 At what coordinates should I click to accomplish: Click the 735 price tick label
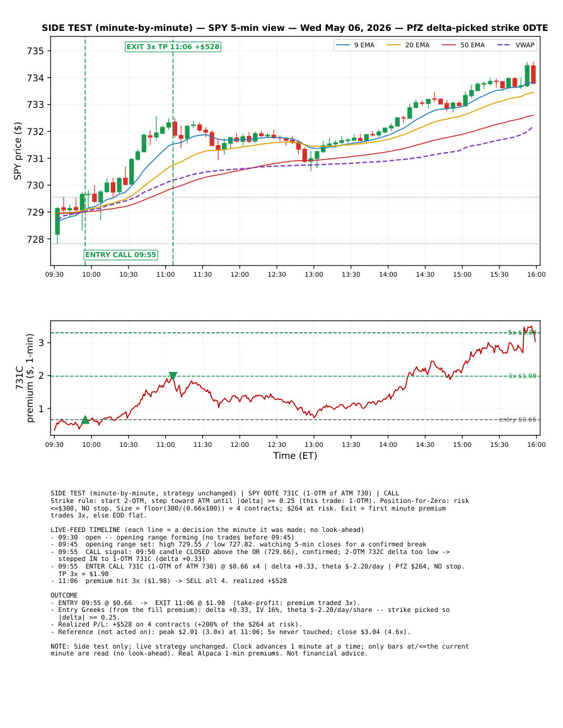coord(35,51)
